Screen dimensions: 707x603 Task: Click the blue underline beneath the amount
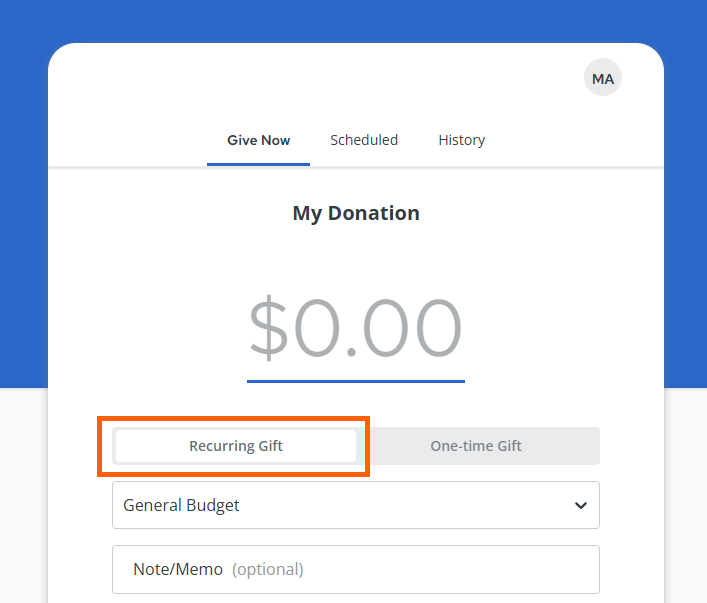pyautogui.click(x=356, y=380)
